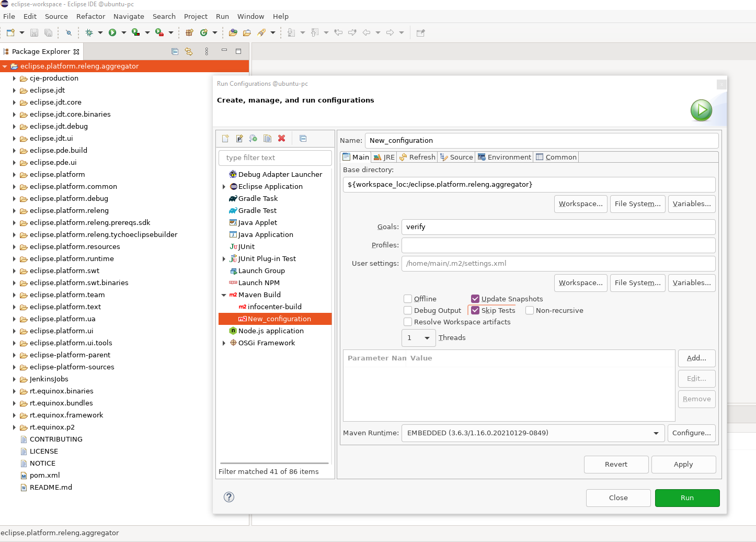Open the dialog help question mark icon

pyautogui.click(x=229, y=497)
